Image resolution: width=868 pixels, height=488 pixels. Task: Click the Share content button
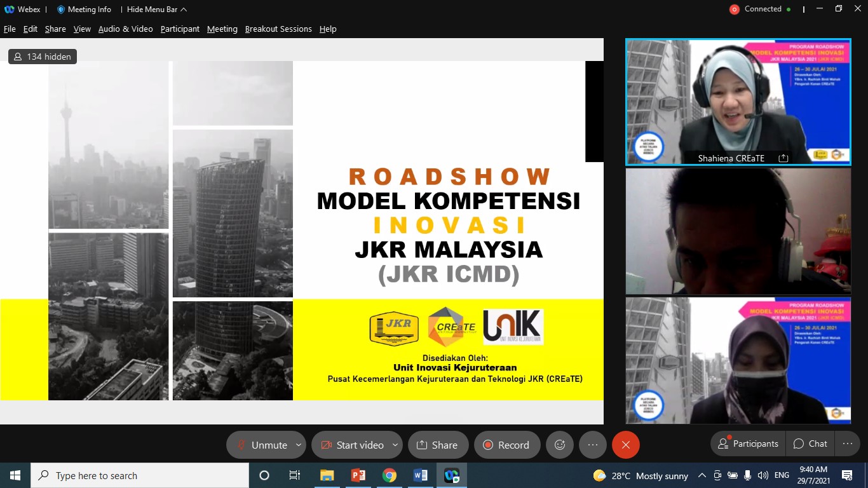point(438,445)
